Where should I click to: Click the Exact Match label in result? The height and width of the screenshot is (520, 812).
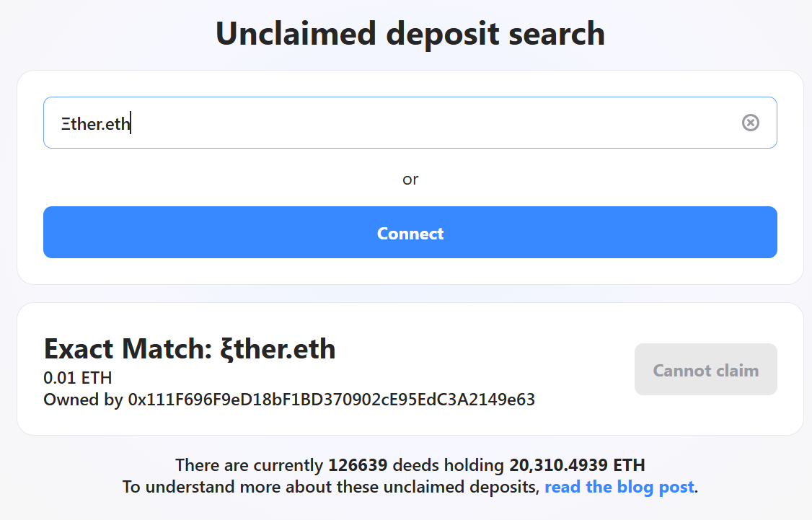click(x=128, y=349)
